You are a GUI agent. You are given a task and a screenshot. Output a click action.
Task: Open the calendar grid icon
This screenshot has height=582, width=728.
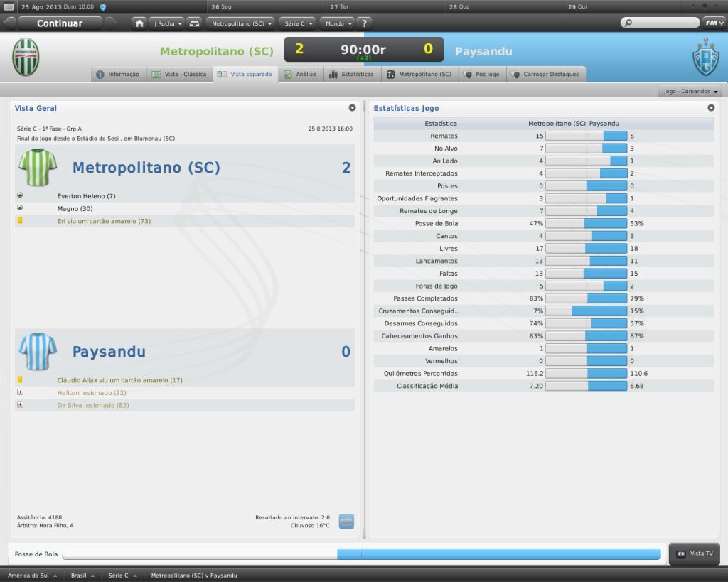coord(9,7)
